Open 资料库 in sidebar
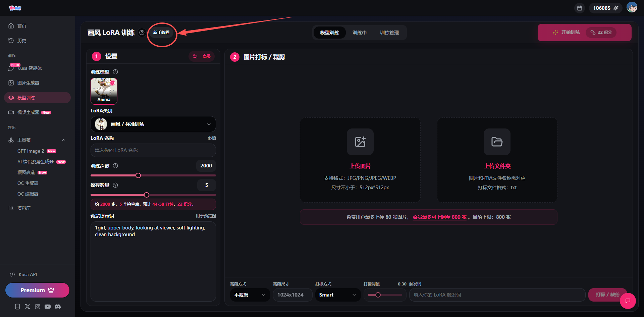644x317 pixels. click(37, 208)
